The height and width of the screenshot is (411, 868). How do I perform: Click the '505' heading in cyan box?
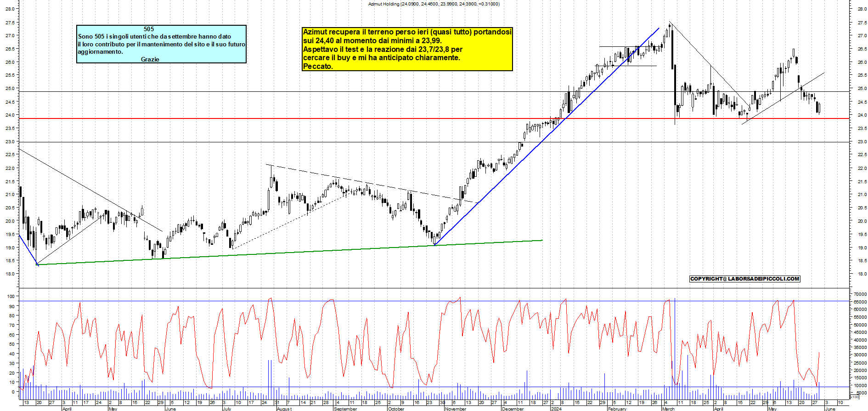(148, 29)
